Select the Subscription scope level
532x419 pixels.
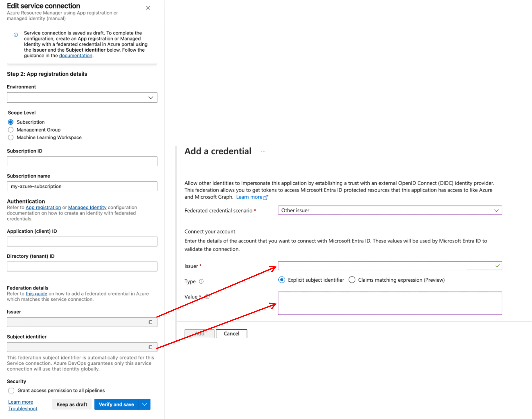point(11,122)
